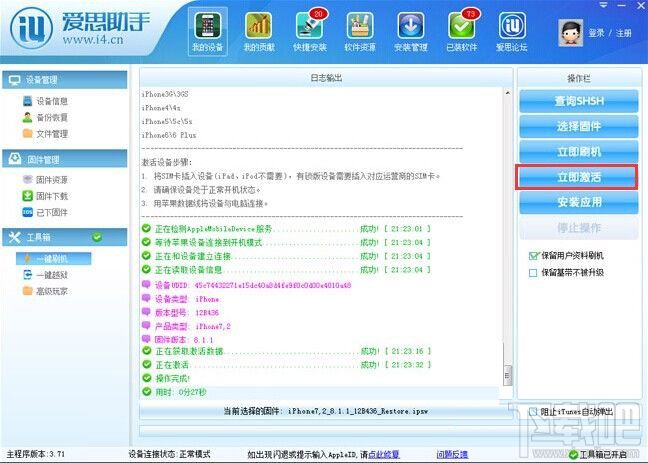
Task: Enable 保留基带不被升级 checkbox
Action: (x=533, y=273)
